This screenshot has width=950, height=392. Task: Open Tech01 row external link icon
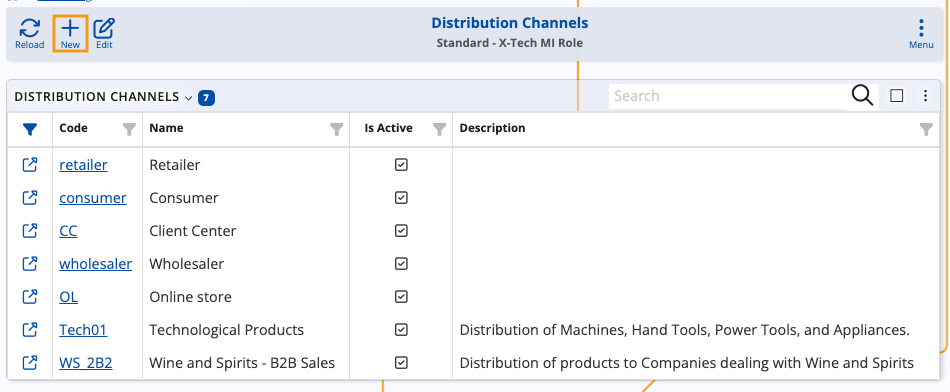pos(30,330)
